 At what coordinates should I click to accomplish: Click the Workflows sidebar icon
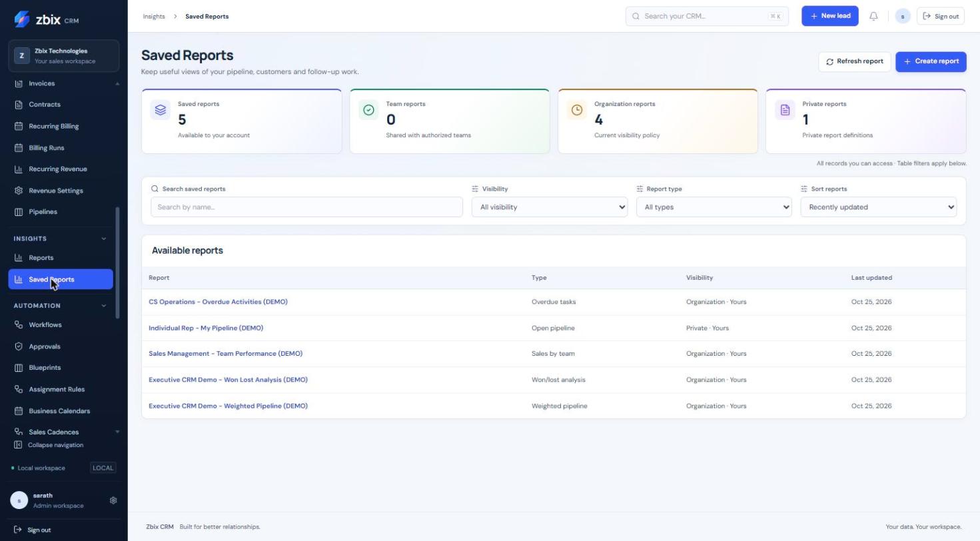click(19, 325)
